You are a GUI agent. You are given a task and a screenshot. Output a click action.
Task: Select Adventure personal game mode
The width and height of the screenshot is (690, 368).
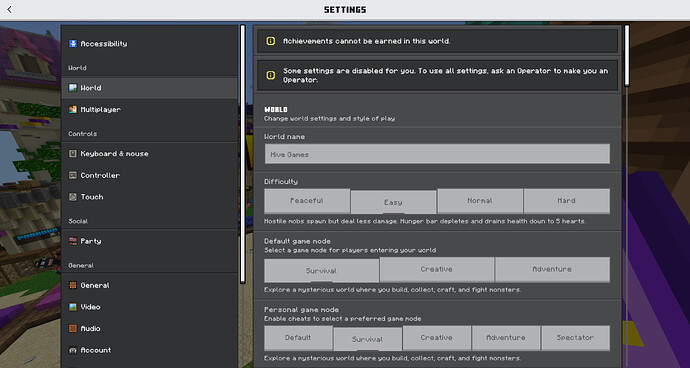tap(506, 338)
